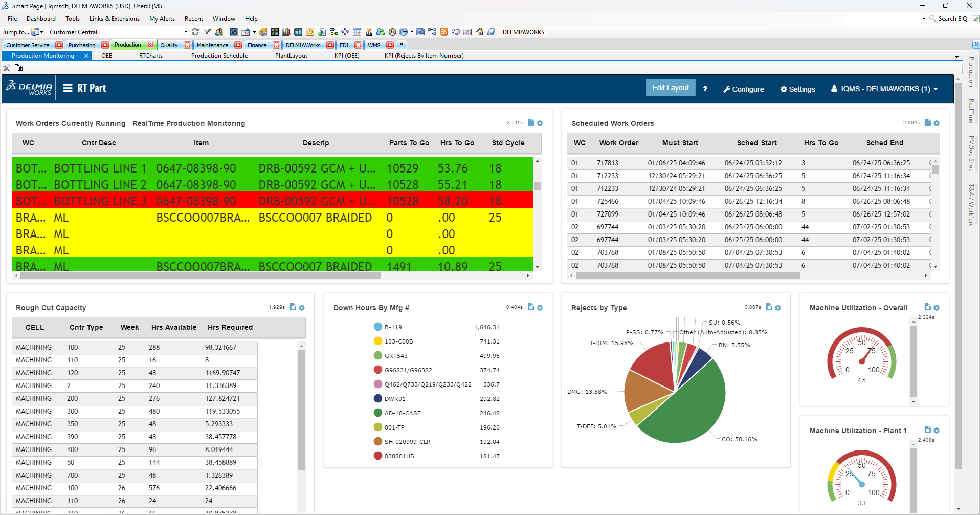Open the IQMS - DELMIAWORKS (1) user dropdown
980x515 pixels.
tap(884, 89)
